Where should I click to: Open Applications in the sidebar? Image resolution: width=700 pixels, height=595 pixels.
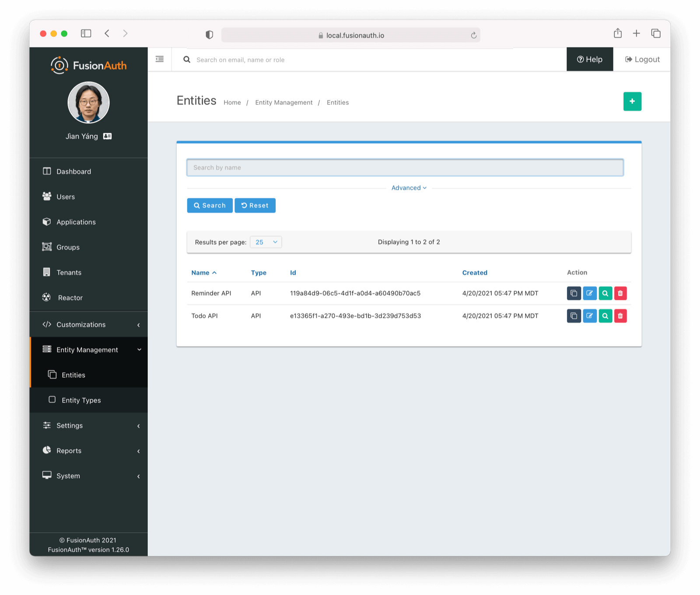(x=89, y=222)
